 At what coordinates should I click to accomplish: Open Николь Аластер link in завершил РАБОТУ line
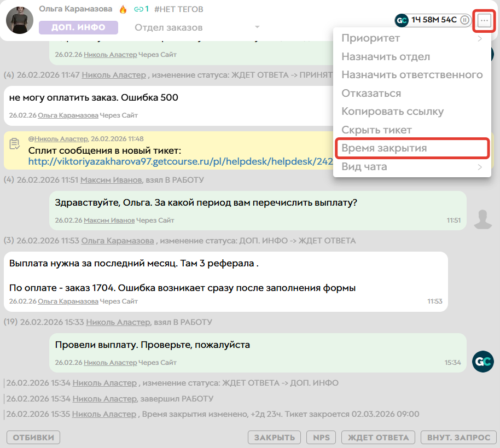click(104, 399)
